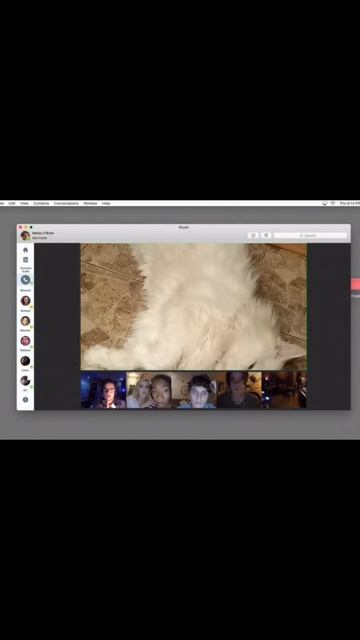Click the round icon at sidebar bottom
Image resolution: width=360 pixels, height=640 pixels.
click(x=25, y=400)
